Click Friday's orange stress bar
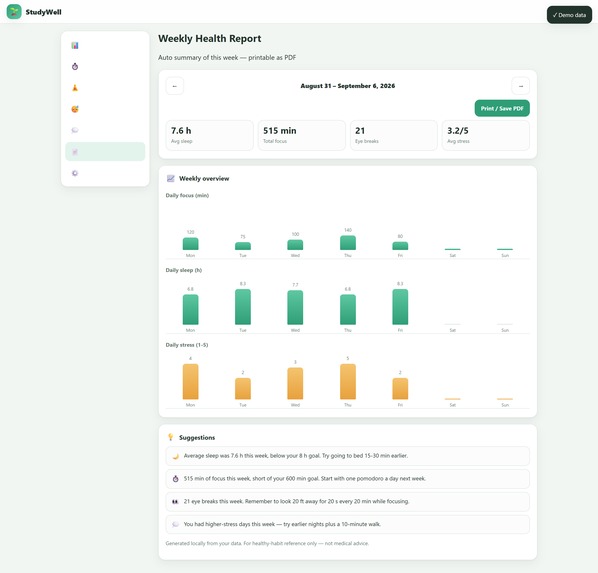 pos(400,389)
